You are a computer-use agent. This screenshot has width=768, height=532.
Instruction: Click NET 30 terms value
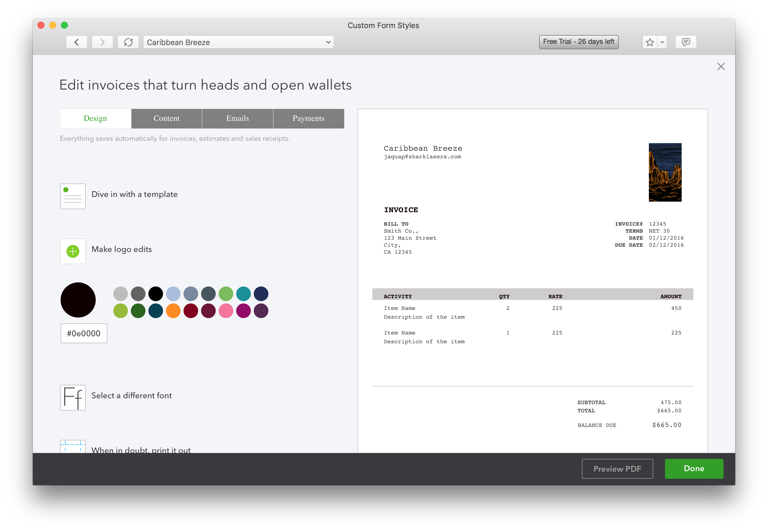click(659, 231)
